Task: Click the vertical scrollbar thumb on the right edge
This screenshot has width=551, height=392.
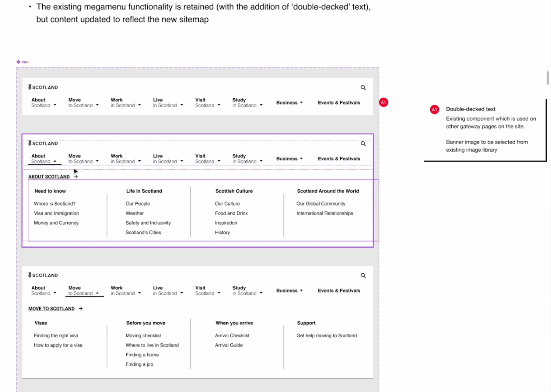Action: 547,78
